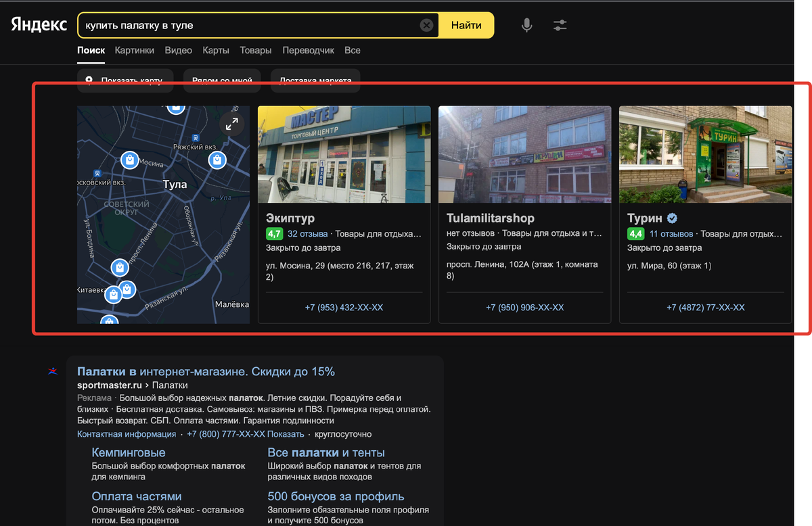Call Tulamilitarshop at +7 (950) 906-XX-XX
Screen dimensions: 812x526
point(524,308)
